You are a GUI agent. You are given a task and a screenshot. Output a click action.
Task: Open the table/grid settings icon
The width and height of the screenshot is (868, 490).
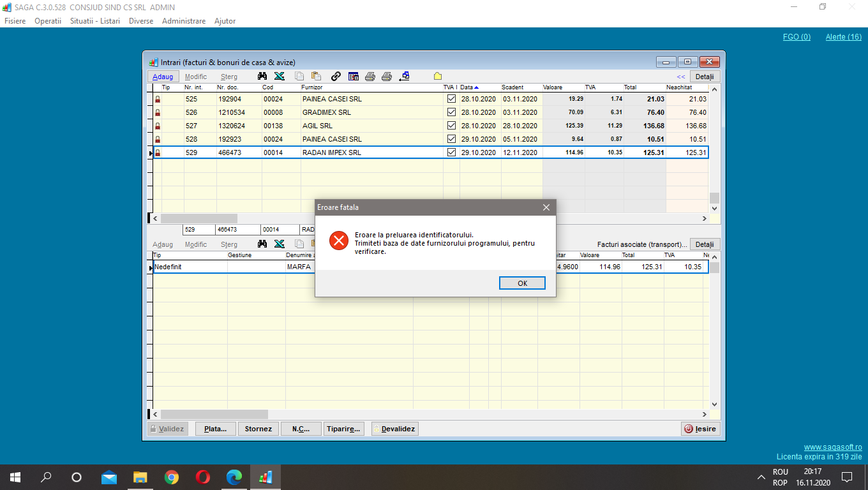click(354, 77)
